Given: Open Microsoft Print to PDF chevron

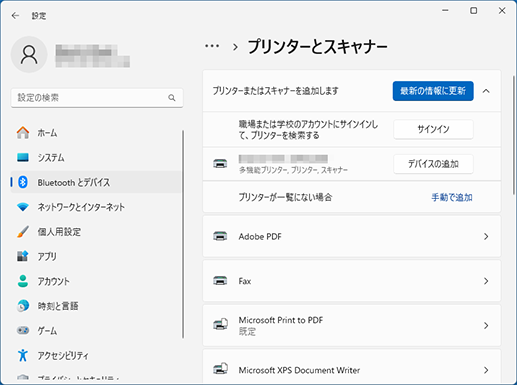Looking at the screenshot, I should 486,325.
